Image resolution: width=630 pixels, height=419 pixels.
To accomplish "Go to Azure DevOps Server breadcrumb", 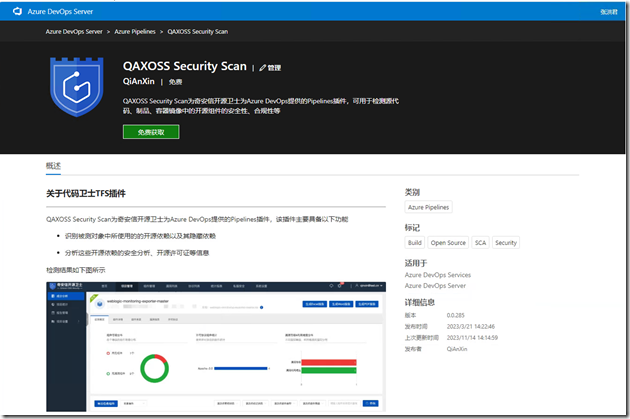I will tap(74, 31).
